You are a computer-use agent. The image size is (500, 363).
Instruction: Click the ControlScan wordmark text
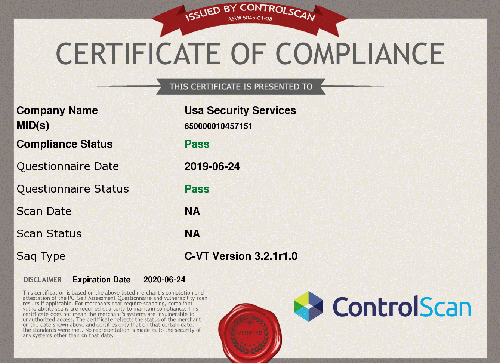click(x=402, y=307)
